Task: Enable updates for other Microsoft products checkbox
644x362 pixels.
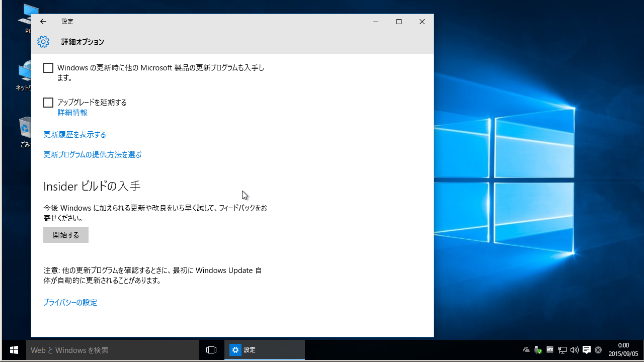Action: (48, 68)
